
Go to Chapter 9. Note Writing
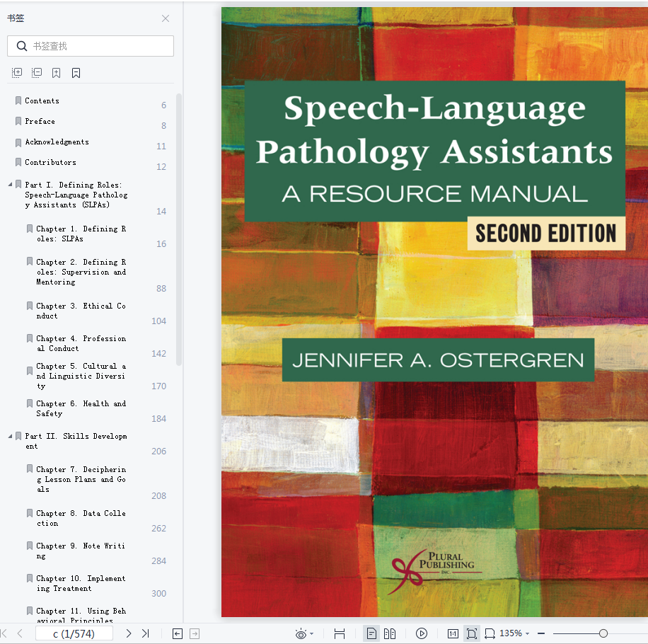(x=81, y=551)
